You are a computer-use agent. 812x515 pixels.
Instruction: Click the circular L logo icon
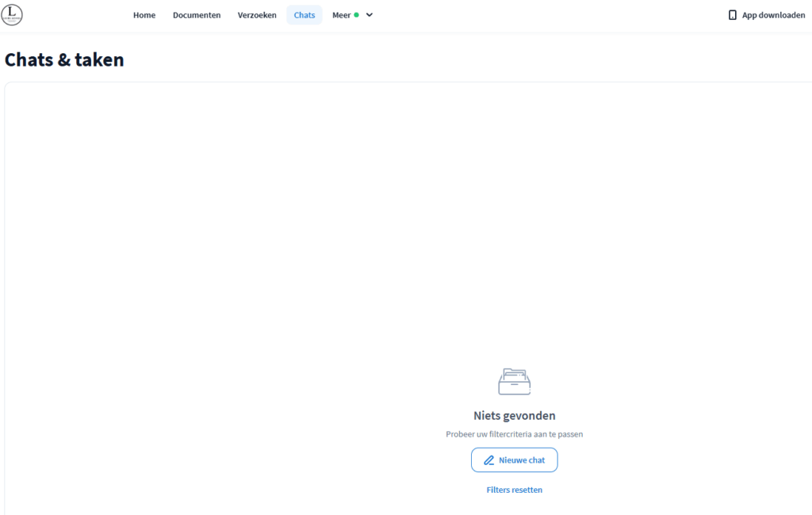click(12, 14)
